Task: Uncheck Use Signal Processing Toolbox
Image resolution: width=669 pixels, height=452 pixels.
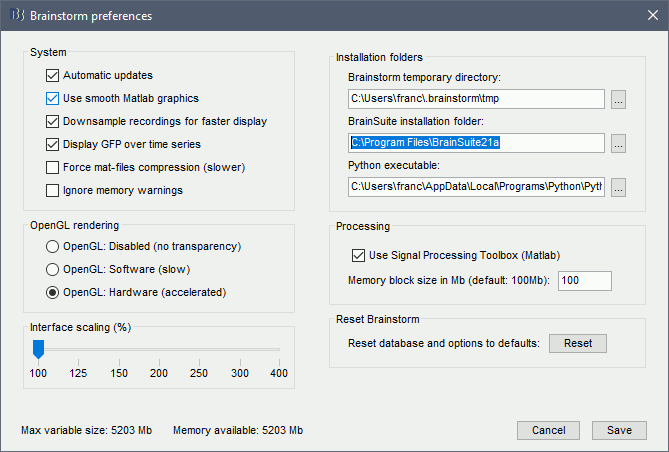Action: (359, 256)
